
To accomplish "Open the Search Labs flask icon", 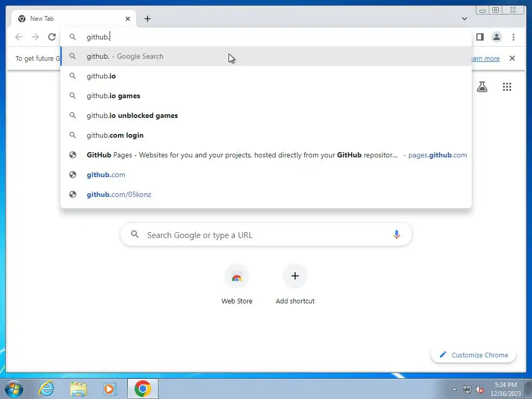I will pyautogui.click(x=482, y=87).
